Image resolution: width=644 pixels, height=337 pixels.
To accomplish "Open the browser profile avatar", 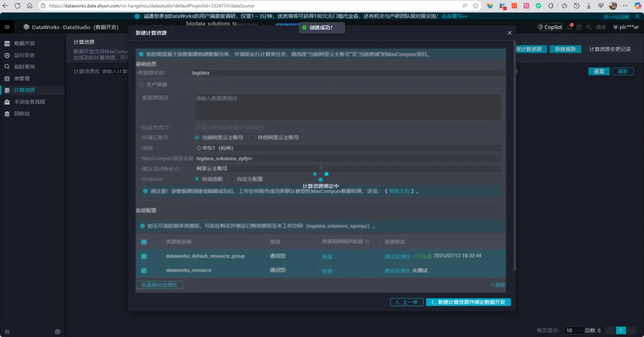I will pos(613,6).
